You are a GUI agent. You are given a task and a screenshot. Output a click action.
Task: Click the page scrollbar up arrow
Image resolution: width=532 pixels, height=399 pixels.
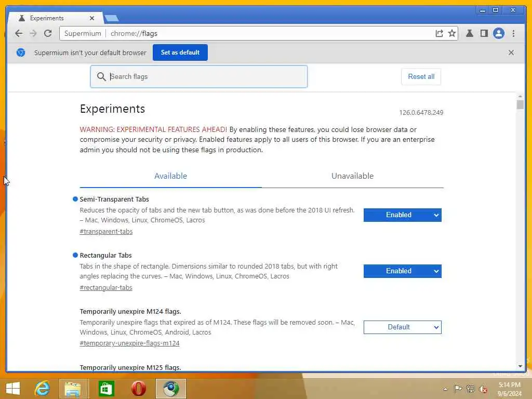520,97
